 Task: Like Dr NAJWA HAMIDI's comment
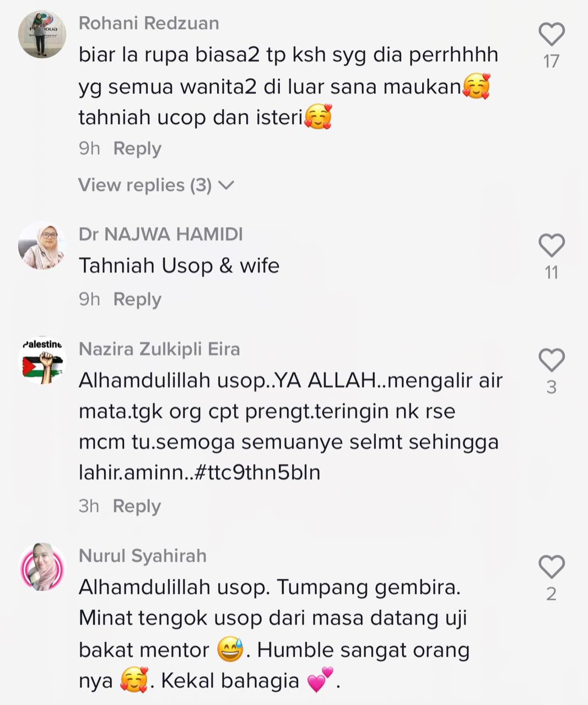[552, 245]
